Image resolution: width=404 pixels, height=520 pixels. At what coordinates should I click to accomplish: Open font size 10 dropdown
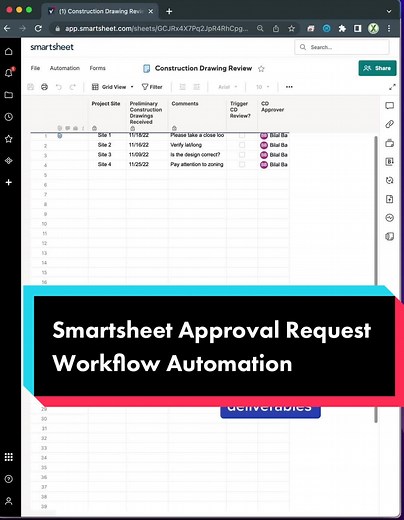(x=262, y=87)
